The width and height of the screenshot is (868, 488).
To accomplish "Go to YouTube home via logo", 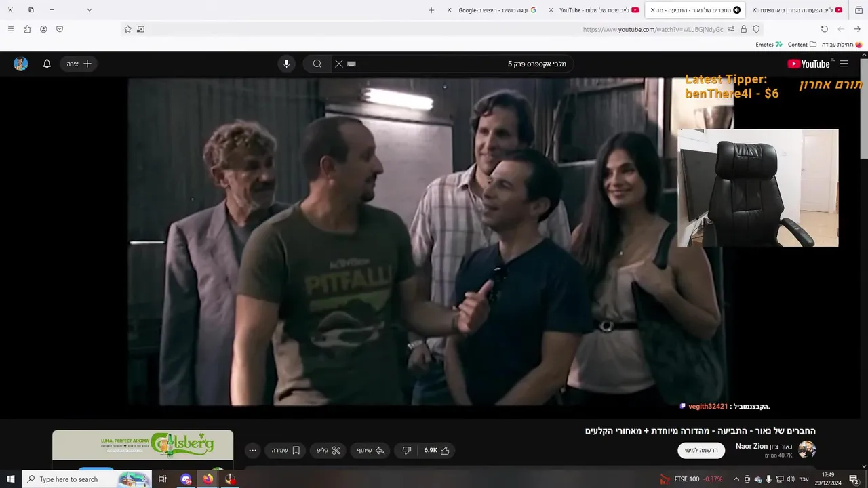I will click(x=809, y=64).
